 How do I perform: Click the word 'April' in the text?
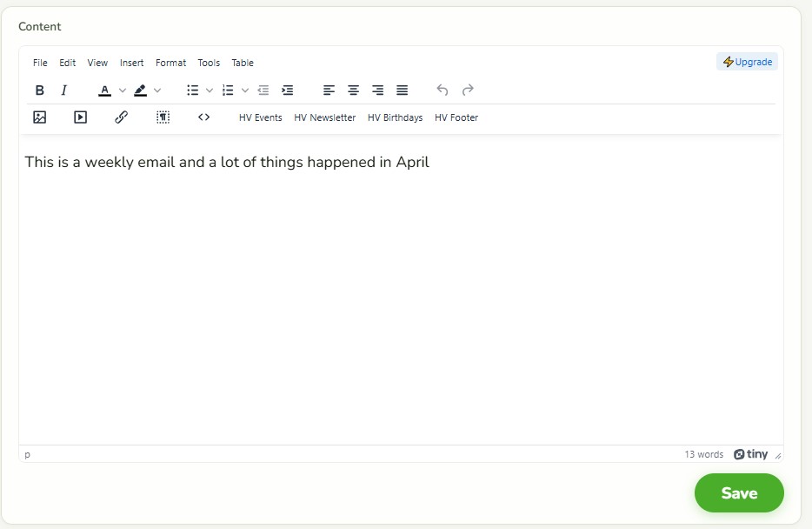(413, 162)
